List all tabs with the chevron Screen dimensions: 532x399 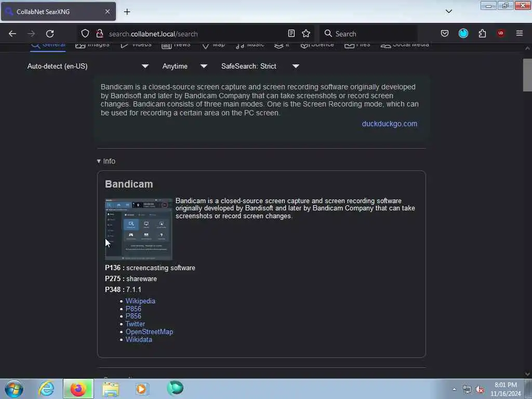coord(448,11)
